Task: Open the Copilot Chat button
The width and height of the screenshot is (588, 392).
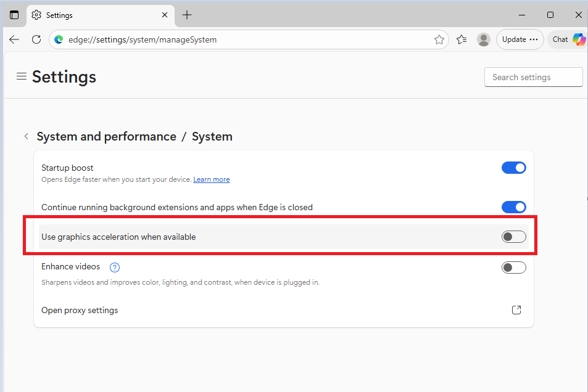Action: (x=568, y=39)
